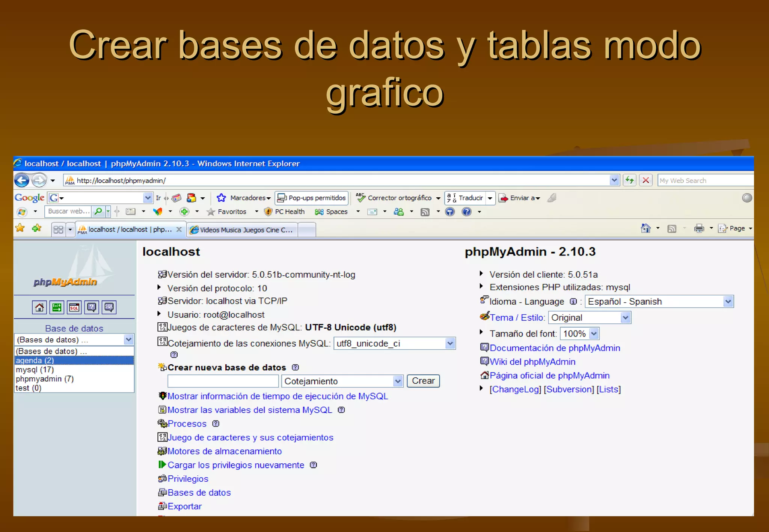This screenshot has width=769, height=532.
Task: Open the address bar history dropdown
Action: [x=614, y=180]
